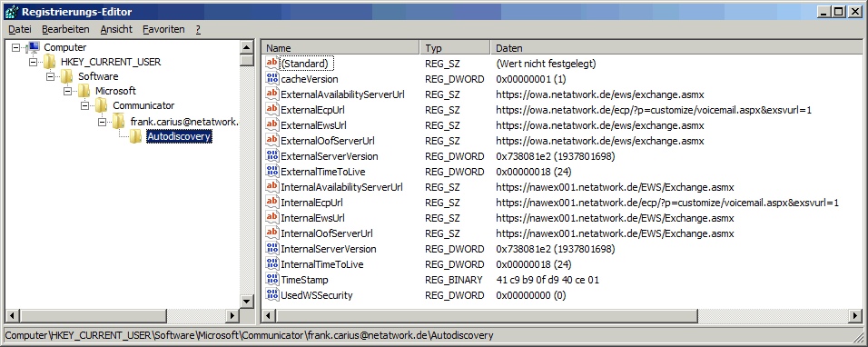Click tree pane scroll right arrow
The height and width of the screenshot is (347, 868).
(233, 316)
